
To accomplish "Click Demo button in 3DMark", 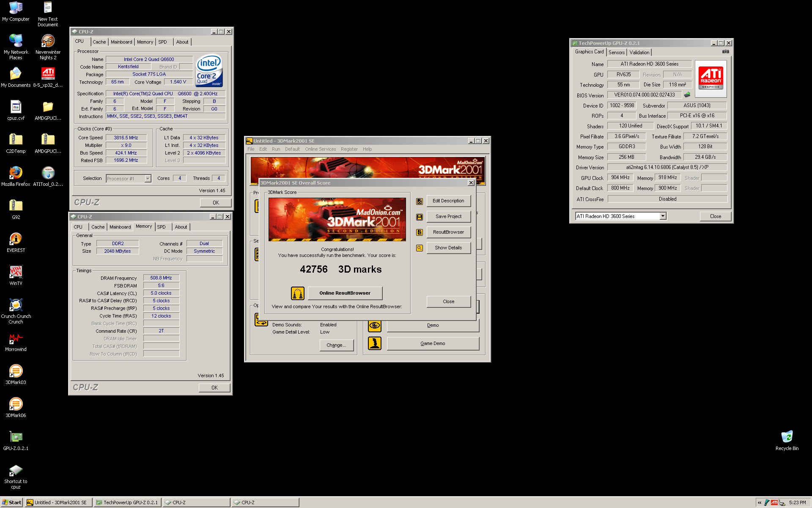I will [433, 326].
